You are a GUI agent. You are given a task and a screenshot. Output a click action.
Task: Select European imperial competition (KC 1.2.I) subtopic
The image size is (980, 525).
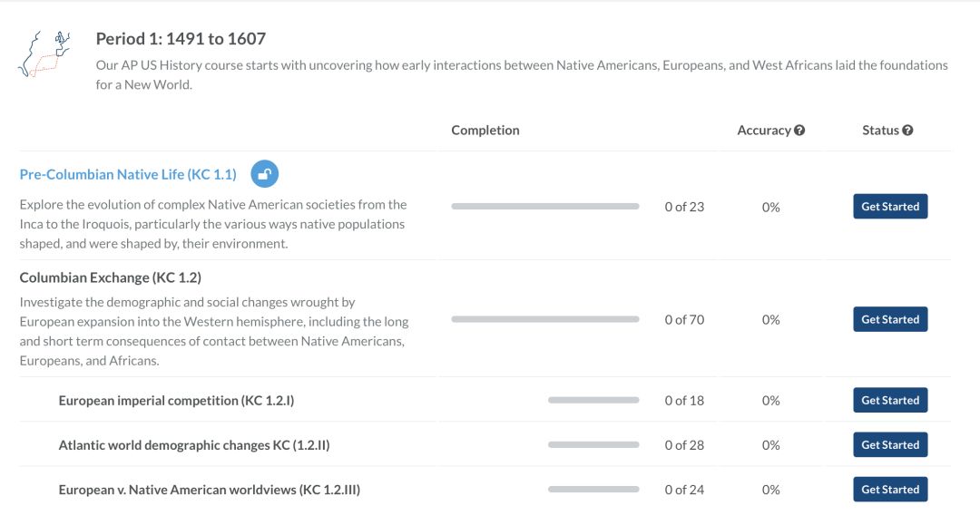pyautogui.click(x=176, y=400)
